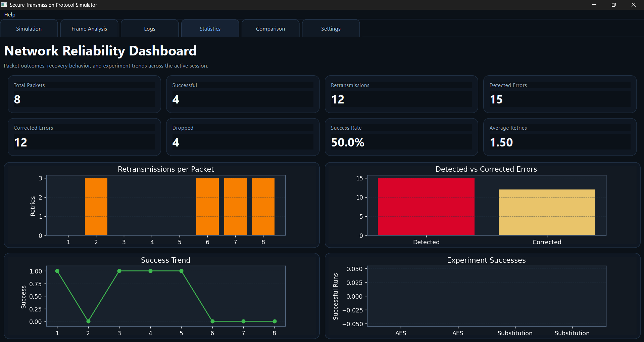Image resolution: width=644 pixels, height=342 pixels.
Task: Open the Help menu
Action: click(x=10, y=14)
